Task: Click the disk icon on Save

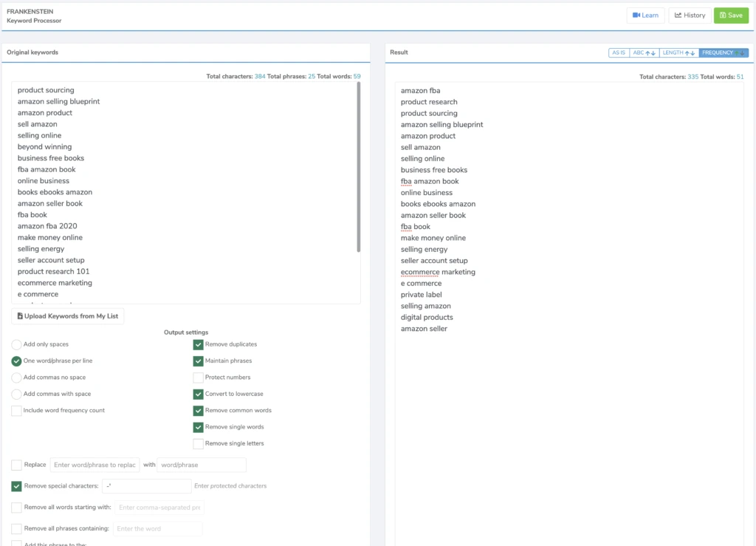Action: [x=723, y=15]
